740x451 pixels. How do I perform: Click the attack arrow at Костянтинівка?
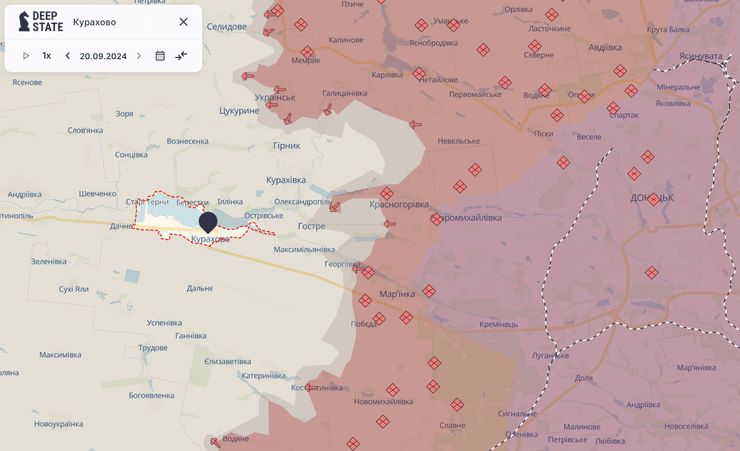coord(311,387)
